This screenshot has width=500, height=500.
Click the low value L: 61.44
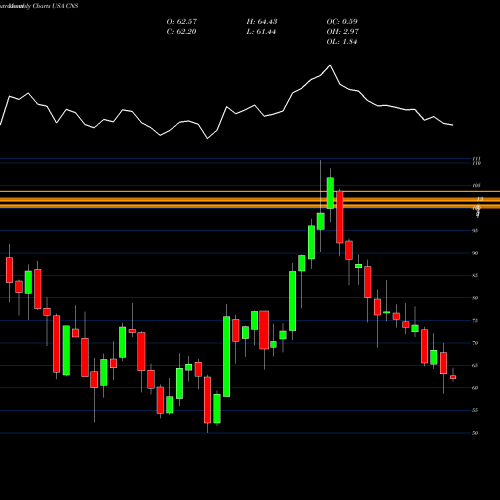261,32
